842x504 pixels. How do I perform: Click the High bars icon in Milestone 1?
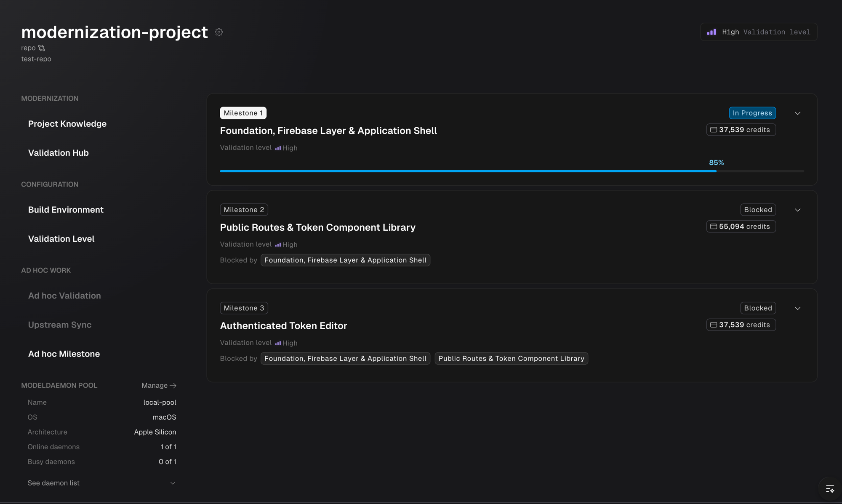[x=278, y=148]
